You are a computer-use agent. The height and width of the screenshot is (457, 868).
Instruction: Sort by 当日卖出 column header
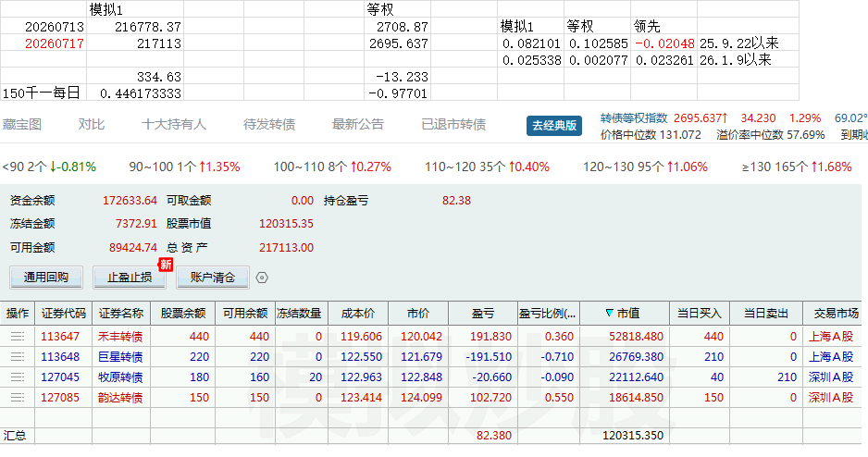point(766,314)
